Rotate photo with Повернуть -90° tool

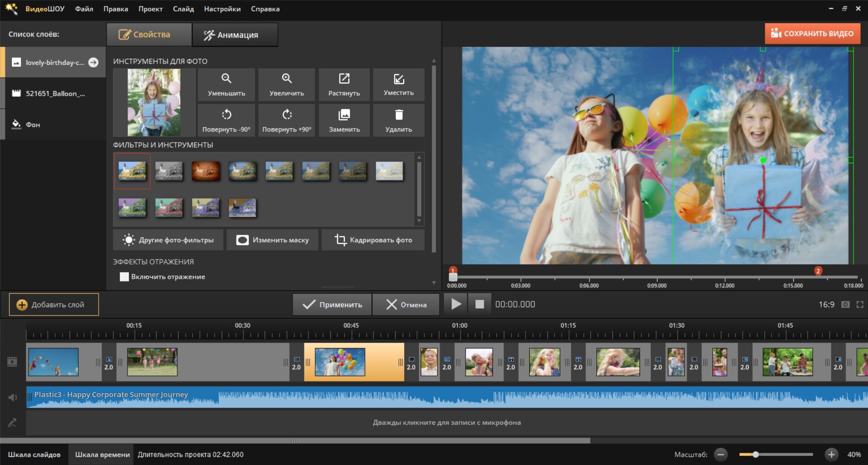pos(226,121)
